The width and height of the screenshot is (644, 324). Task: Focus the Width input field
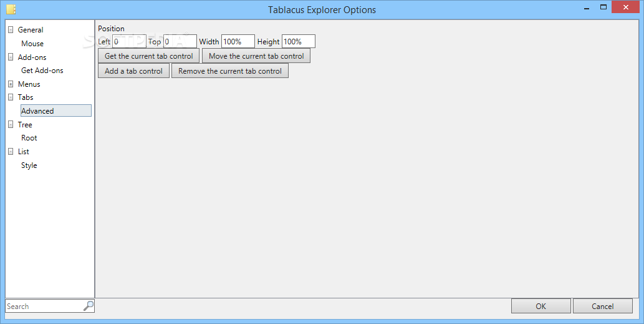click(x=238, y=42)
